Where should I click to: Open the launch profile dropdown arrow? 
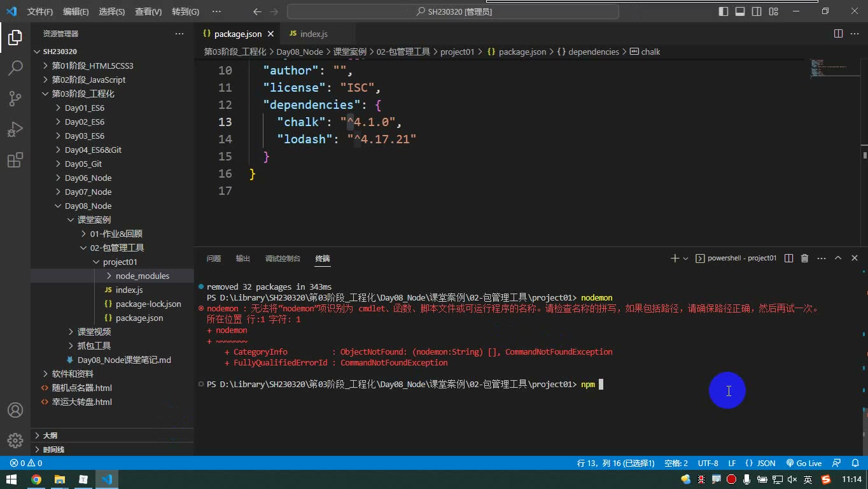(685, 258)
